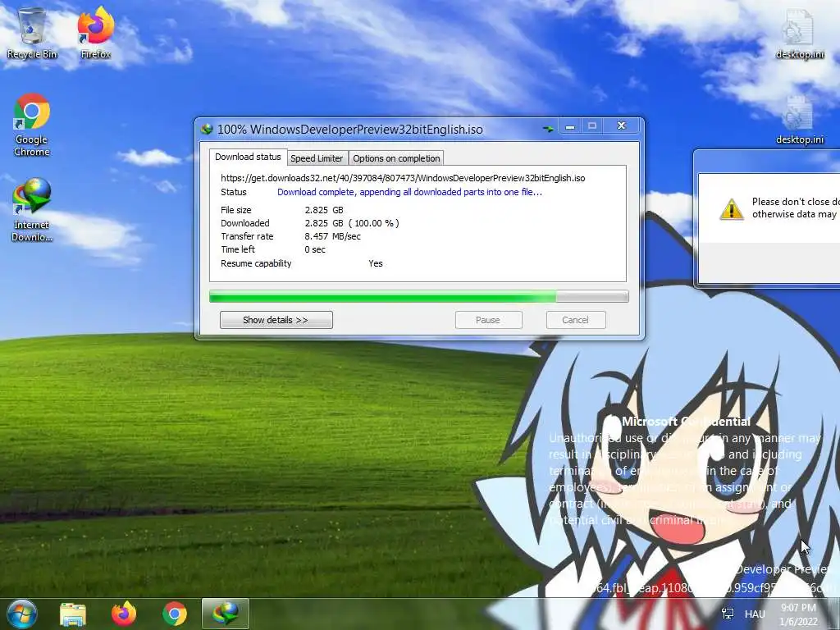The height and width of the screenshot is (630, 840).
Task: Switch to Download status tab
Action: click(x=248, y=157)
